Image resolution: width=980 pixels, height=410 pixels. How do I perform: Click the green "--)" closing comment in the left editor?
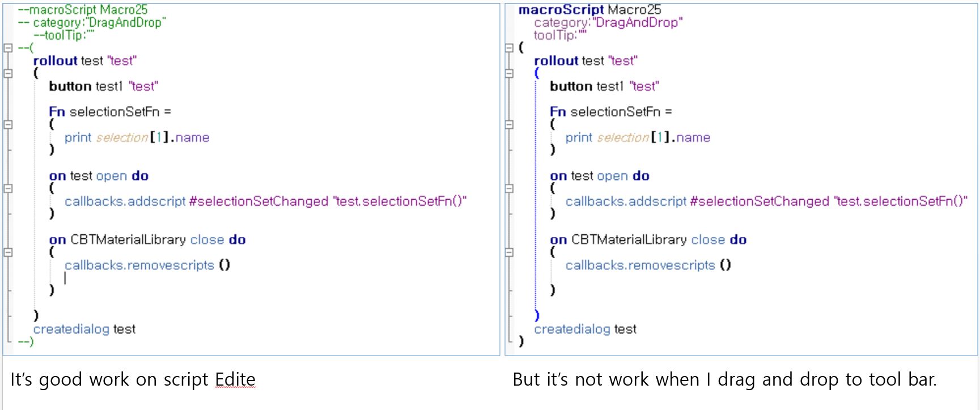pyautogui.click(x=26, y=341)
